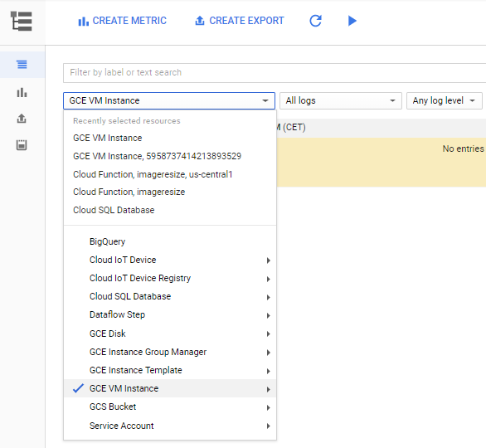The image size is (486, 448).
Task: Open the Exports sidebar icon
Action: point(22,119)
